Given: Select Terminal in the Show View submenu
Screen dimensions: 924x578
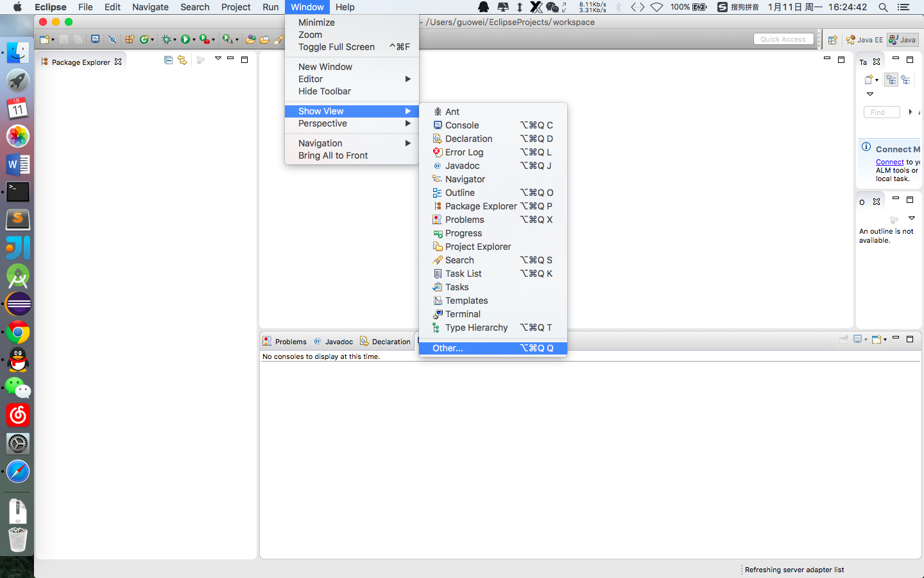Looking at the screenshot, I should coord(493,314).
